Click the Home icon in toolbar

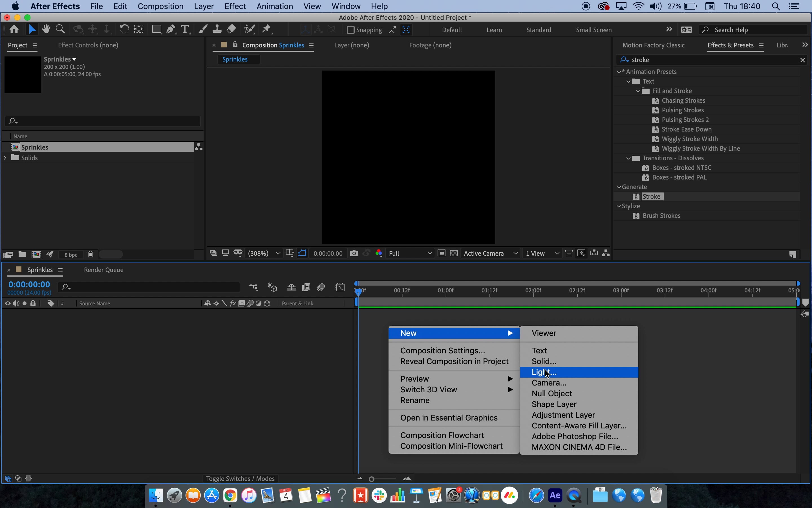click(x=14, y=30)
